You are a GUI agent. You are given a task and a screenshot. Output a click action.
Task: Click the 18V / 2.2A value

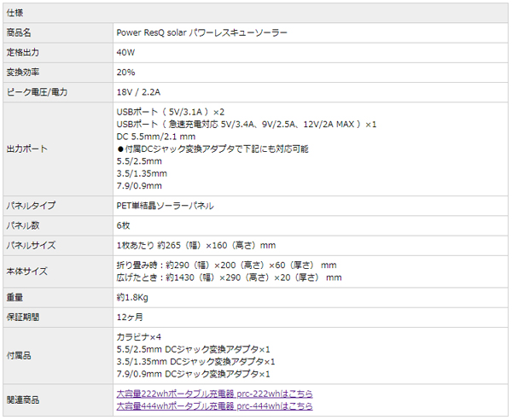[x=138, y=92]
